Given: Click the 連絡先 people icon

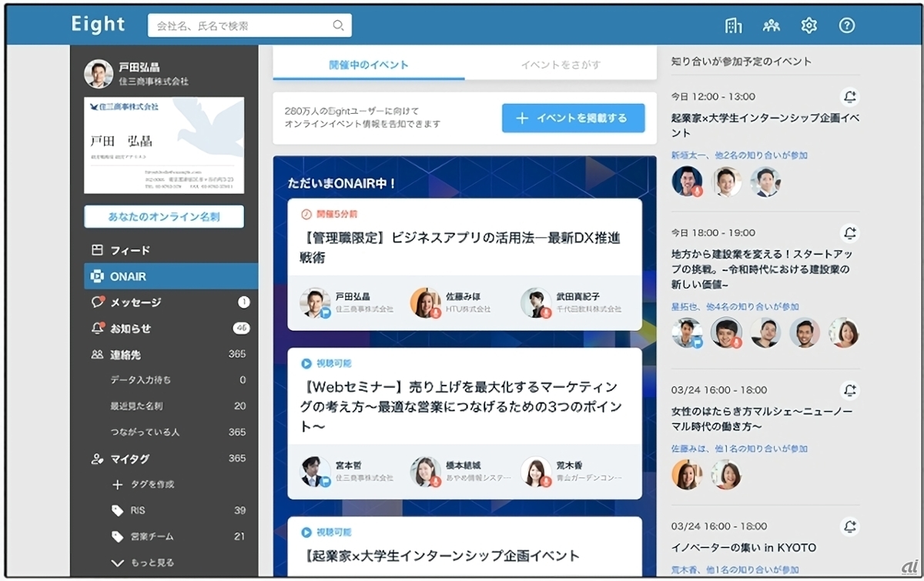Looking at the screenshot, I should (x=97, y=355).
